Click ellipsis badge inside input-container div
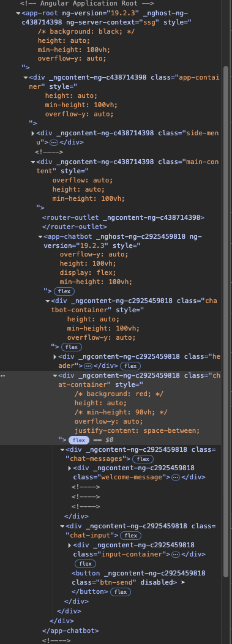 tap(175, 554)
